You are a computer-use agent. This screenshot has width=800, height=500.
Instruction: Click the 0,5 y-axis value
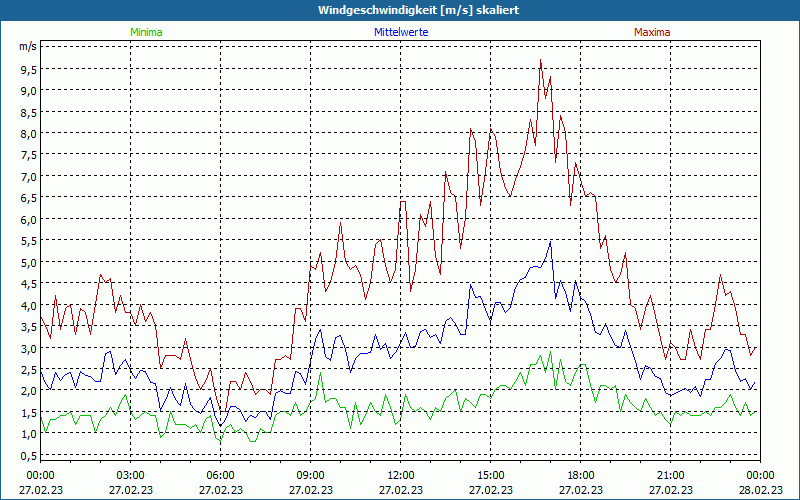[29, 455]
